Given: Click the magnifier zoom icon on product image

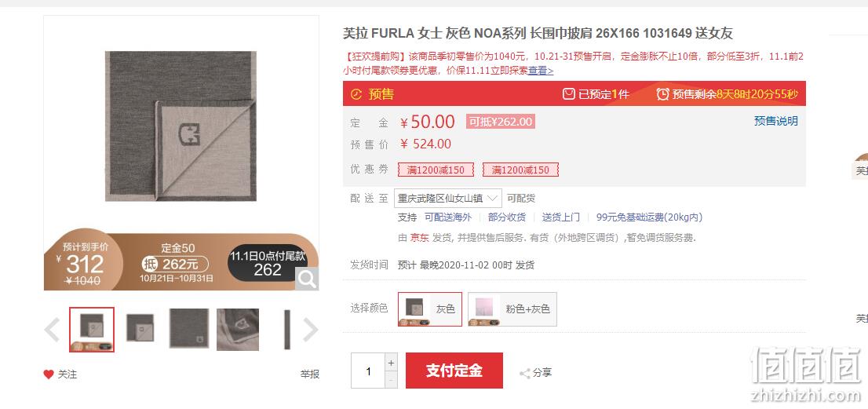Looking at the screenshot, I should 307,279.
